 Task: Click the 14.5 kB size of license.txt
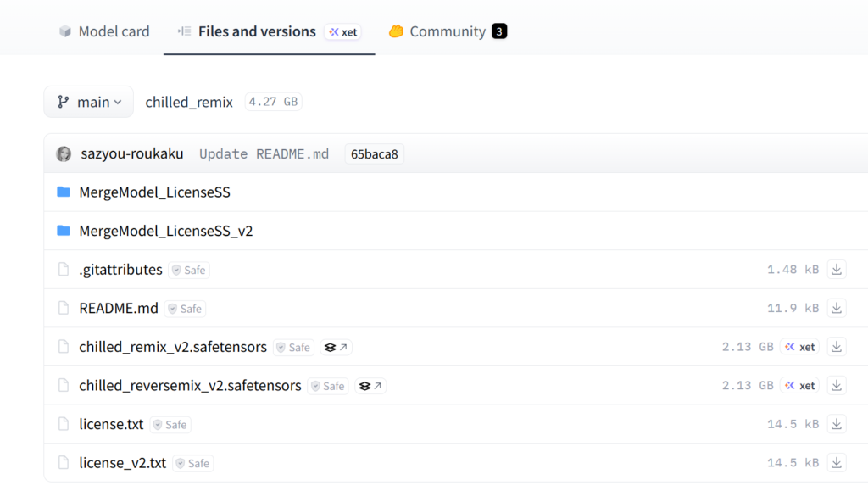click(793, 425)
